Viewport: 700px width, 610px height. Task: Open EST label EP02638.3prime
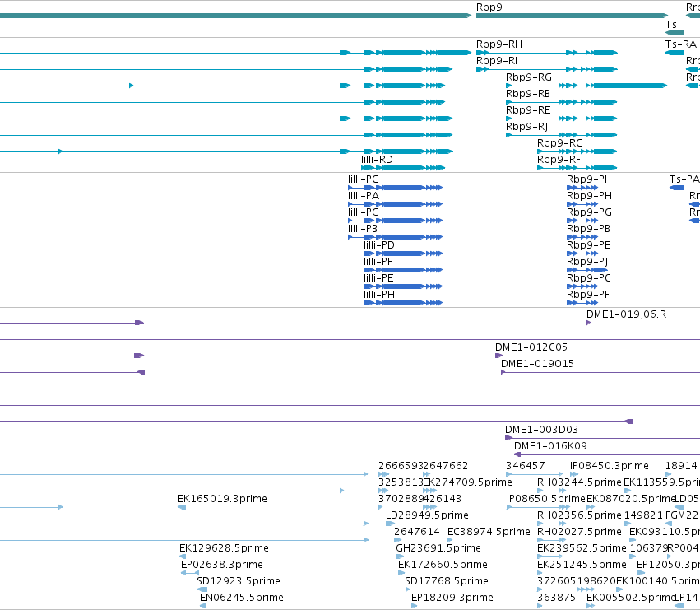click(222, 565)
